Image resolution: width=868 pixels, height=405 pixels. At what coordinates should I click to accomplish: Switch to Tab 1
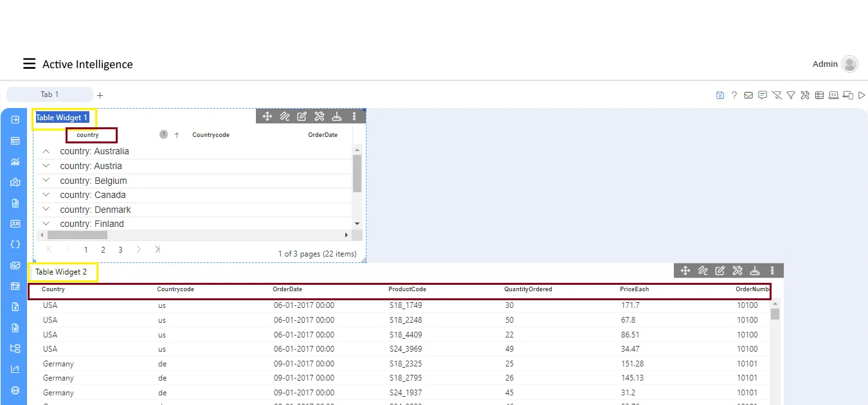[50, 94]
